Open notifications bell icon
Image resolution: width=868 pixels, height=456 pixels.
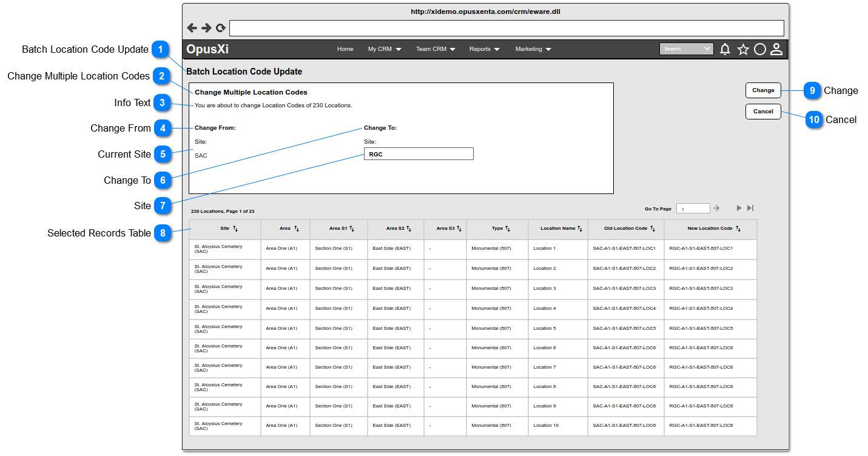point(725,50)
